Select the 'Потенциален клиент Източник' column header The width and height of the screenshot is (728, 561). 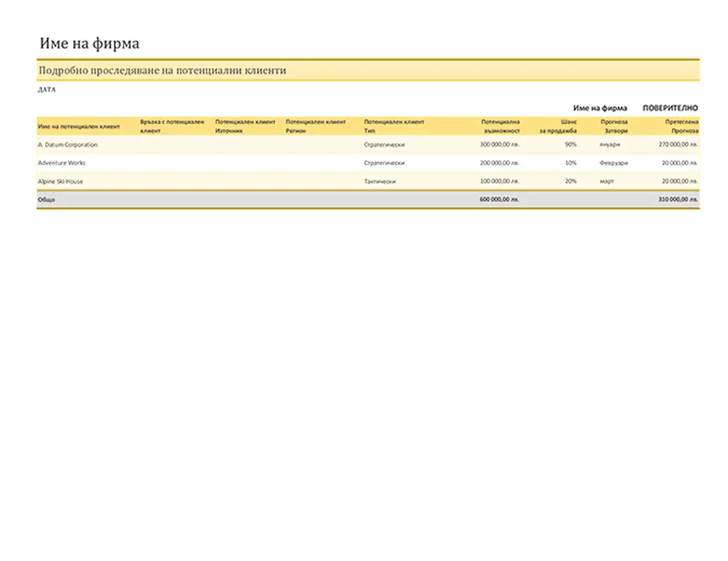[x=245, y=126]
